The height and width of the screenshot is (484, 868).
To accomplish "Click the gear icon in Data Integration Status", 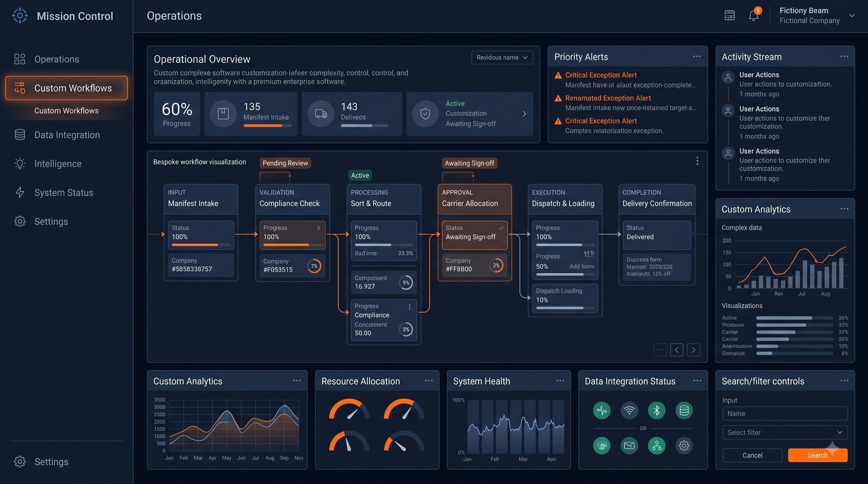I will (684, 446).
